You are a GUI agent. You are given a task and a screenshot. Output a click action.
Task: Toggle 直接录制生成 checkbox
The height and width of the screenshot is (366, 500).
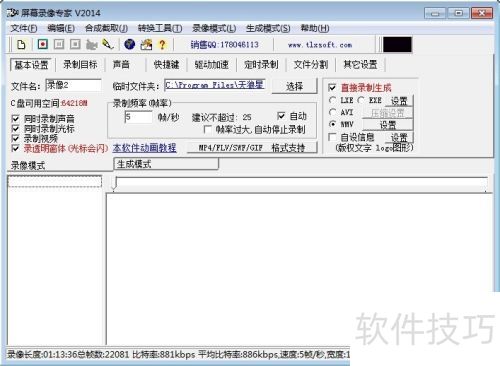click(x=332, y=88)
